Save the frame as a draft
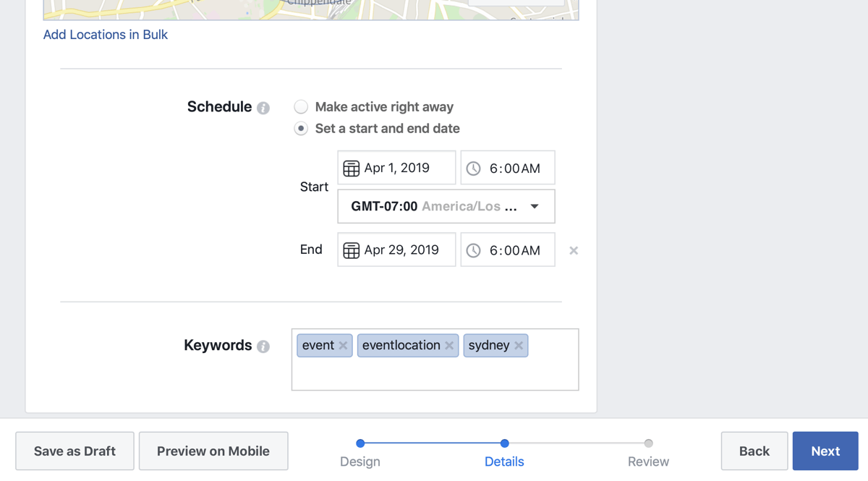The height and width of the screenshot is (481, 868). tap(74, 451)
